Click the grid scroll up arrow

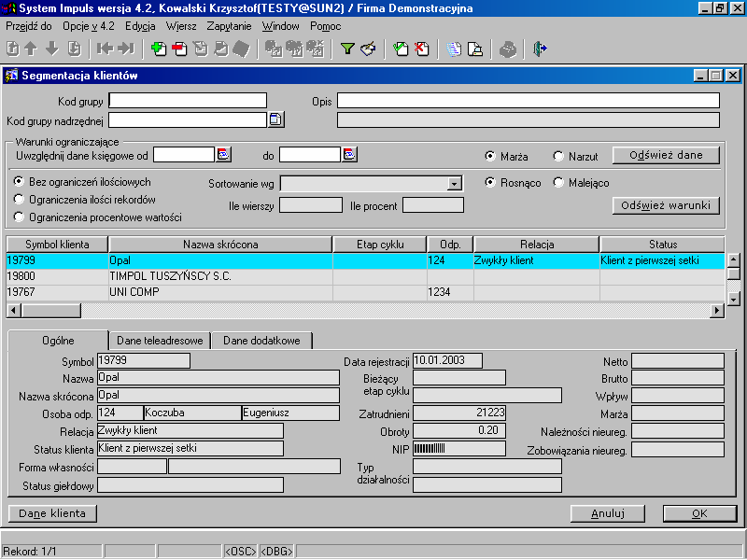(x=734, y=260)
